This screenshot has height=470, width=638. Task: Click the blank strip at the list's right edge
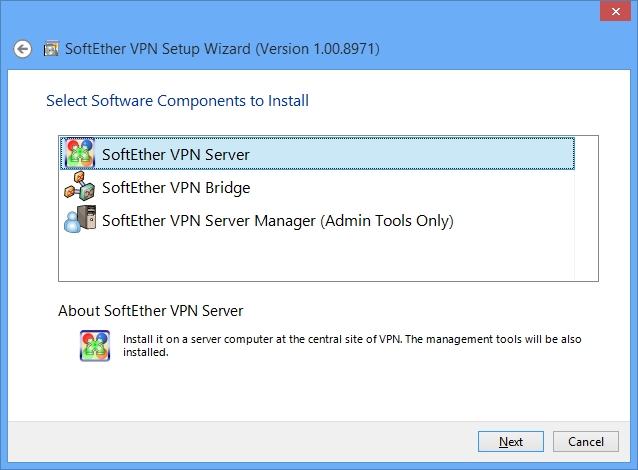coord(586,208)
